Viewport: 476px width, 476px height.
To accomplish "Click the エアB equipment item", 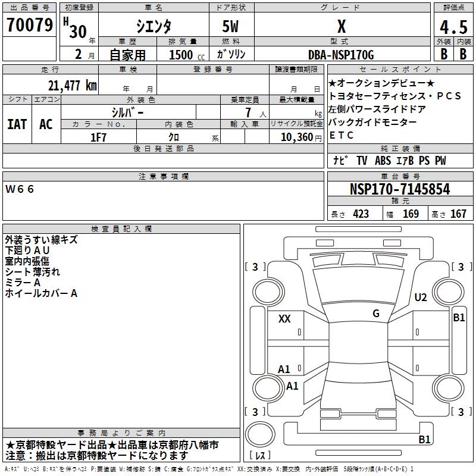I will 405,160.
